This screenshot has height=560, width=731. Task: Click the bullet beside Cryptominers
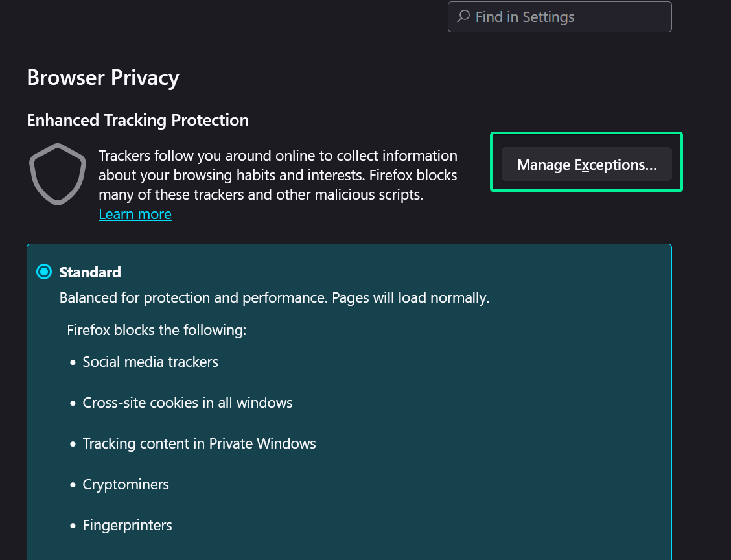pos(73,485)
